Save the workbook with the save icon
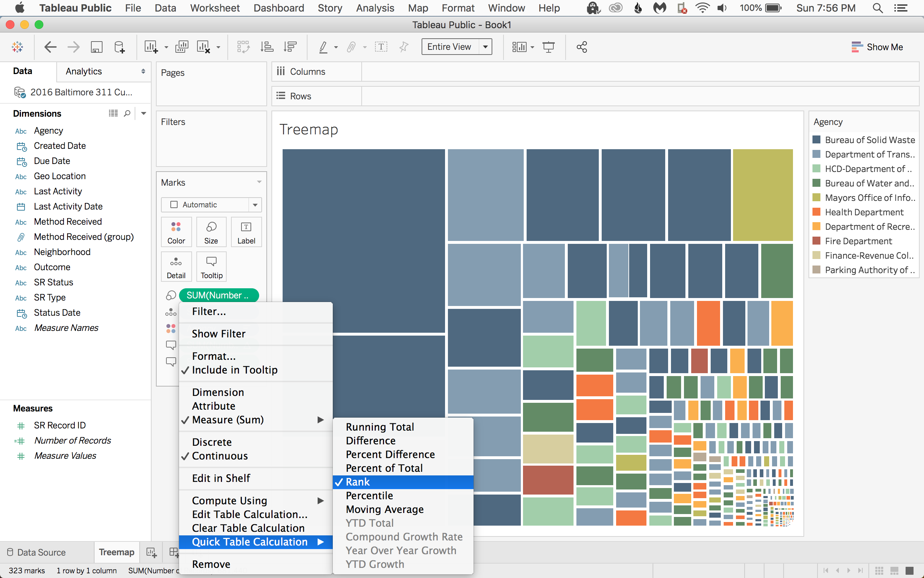924x578 pixels. 97,47
